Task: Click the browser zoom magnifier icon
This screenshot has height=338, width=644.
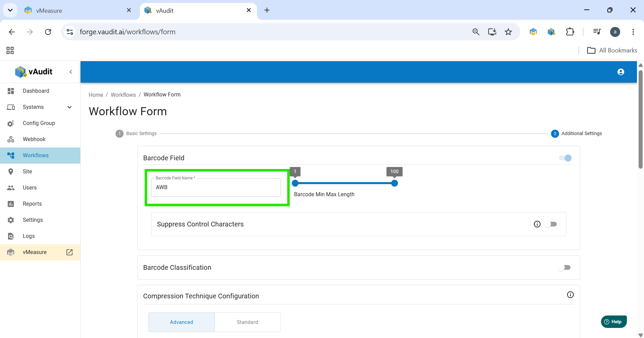Action: [476, 32]
